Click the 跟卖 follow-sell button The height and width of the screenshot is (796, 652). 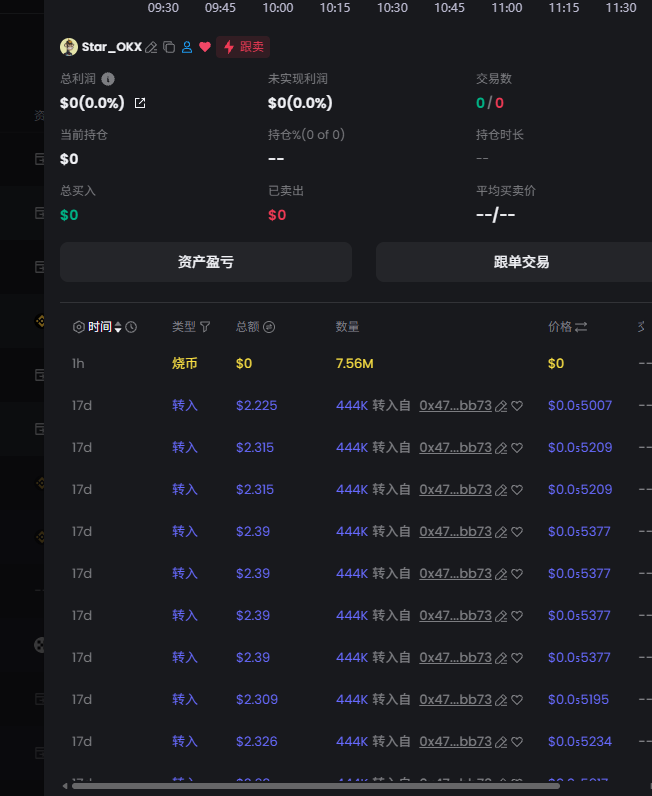pyautogui.click(x=243, y=47)
